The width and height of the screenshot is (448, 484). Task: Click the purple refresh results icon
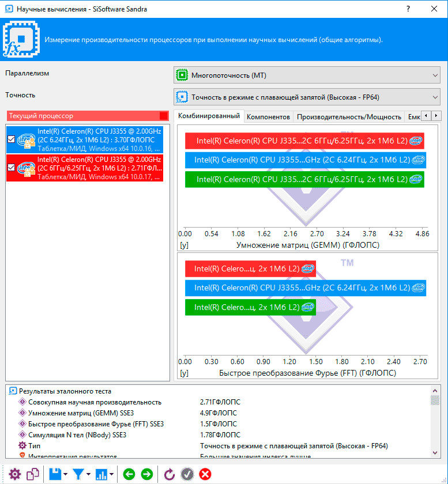pos(170,474)
